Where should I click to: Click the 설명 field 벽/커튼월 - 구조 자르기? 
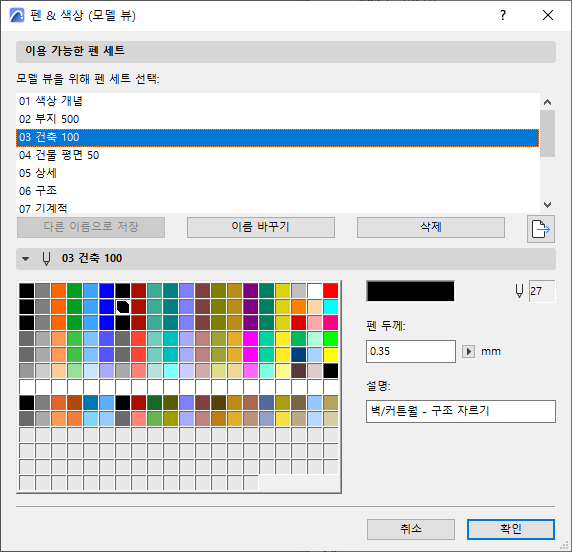(x=461, y=411)
